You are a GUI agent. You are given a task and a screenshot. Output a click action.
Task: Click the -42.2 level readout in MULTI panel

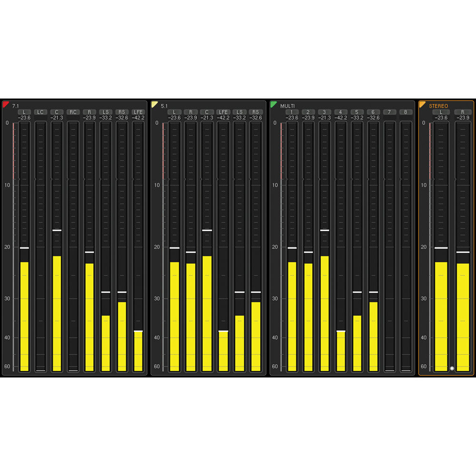[341, 118]
